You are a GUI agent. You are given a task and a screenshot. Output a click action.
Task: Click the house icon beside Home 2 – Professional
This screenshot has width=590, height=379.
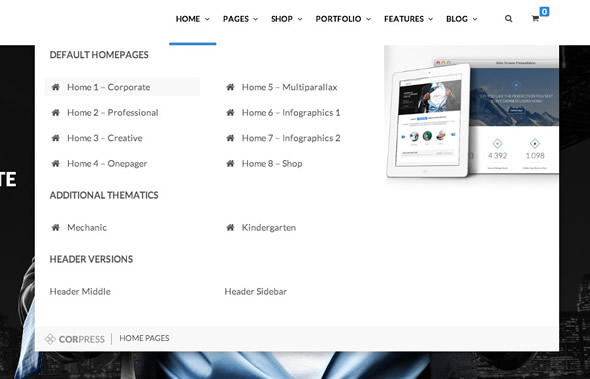[56, 113]
